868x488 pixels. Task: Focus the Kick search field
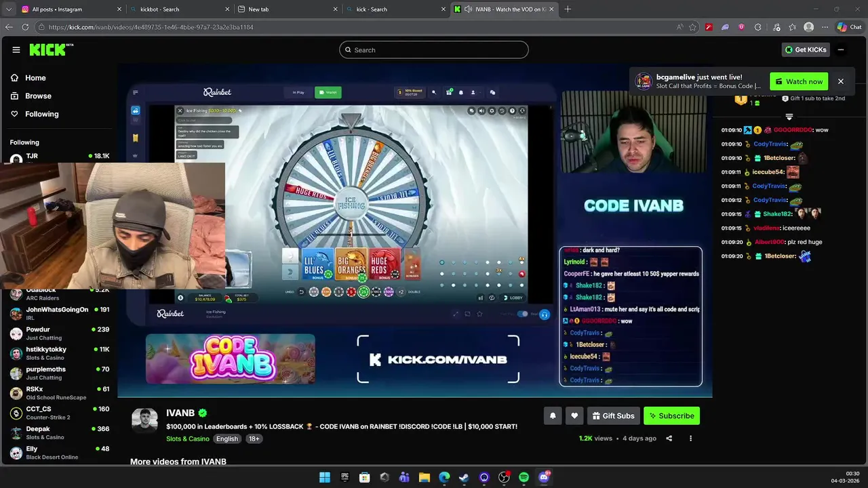434,49
